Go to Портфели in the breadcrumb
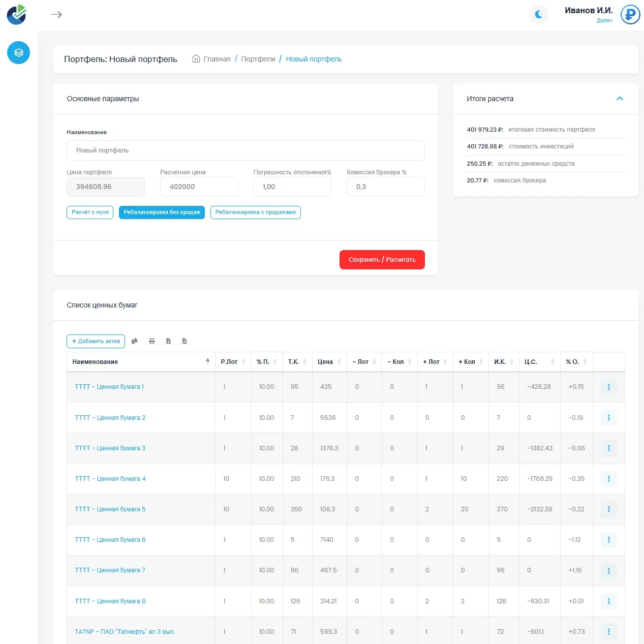Image resolution: width=644 pixels, height=644 pixels. 258,59
